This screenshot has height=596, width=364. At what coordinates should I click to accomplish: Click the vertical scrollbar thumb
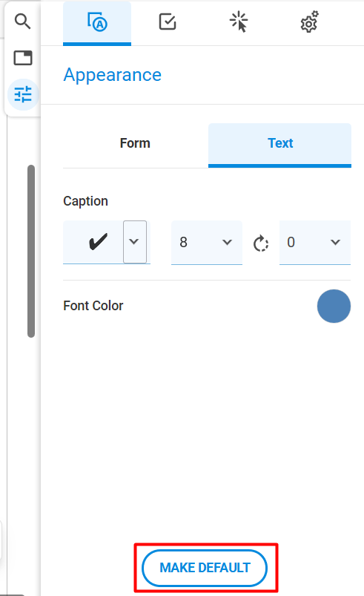pyautogui.click(x=31, y=251)
